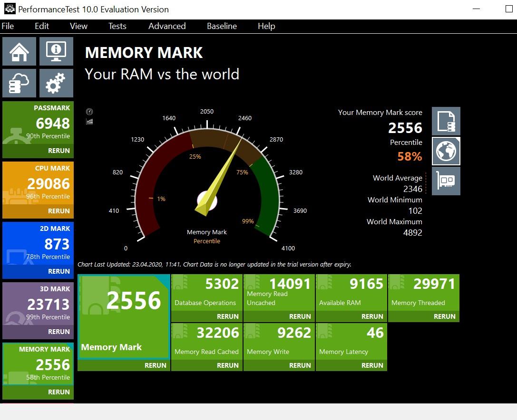
Task: Click the Chart Last Updated notice text
Action: [x=215, y=265]
